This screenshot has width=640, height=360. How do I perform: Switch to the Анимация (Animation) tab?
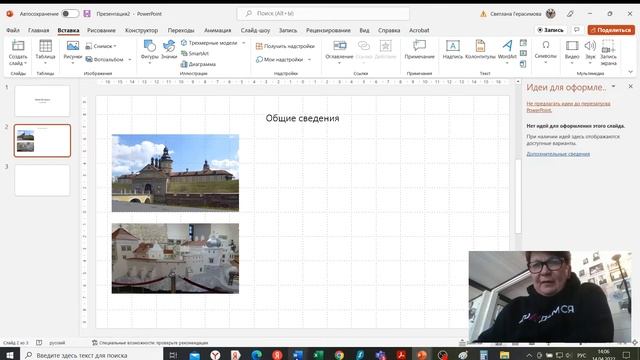pos(217,30)
